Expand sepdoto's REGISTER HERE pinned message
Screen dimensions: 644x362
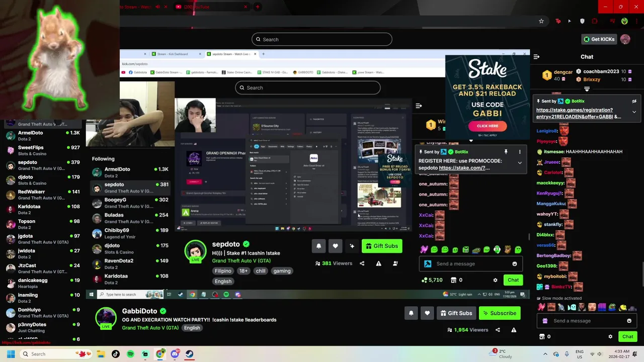click(520, 162)
